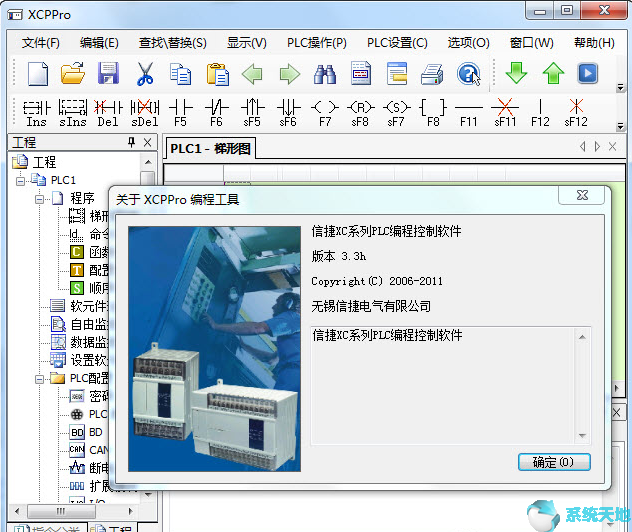Collapse the PLC1 tree node
The height and width of the screenshot is (532, 632).
[x=20, y=181]
